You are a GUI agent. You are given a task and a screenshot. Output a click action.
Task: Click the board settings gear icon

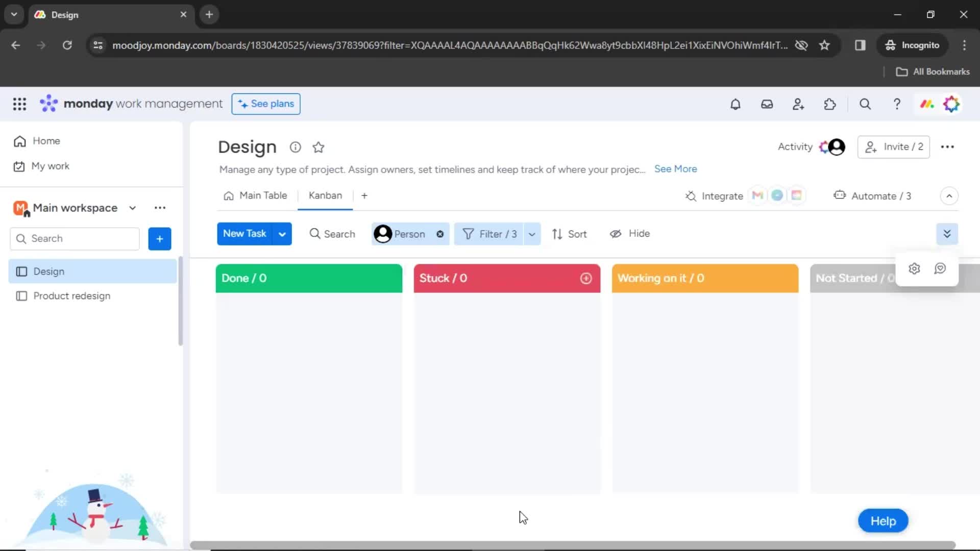coord(914,268)
